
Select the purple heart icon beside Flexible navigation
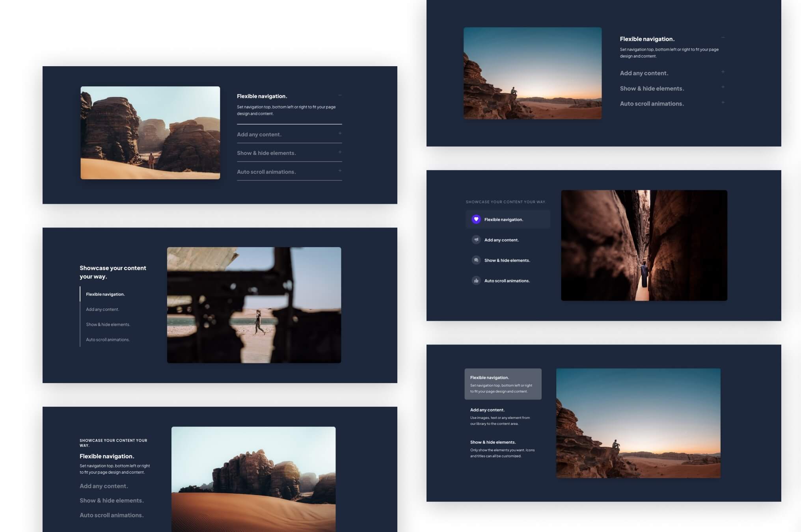pyautogui.click(x=476, y=219)
